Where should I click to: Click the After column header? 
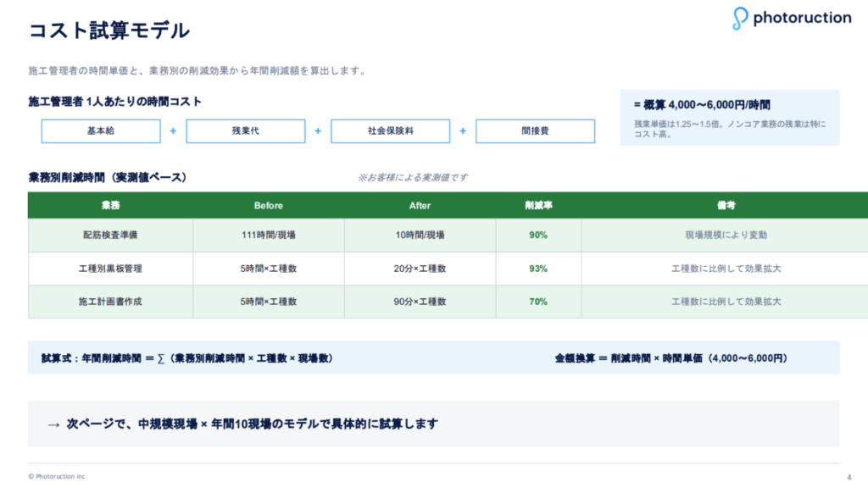coord(420,205)
